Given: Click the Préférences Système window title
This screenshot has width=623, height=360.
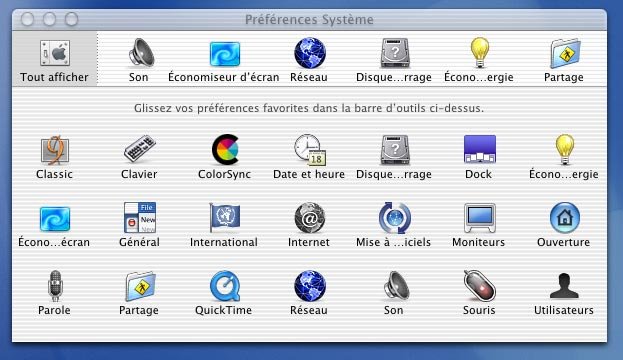Looking at the screenshot, I should [x=309, y=19].
